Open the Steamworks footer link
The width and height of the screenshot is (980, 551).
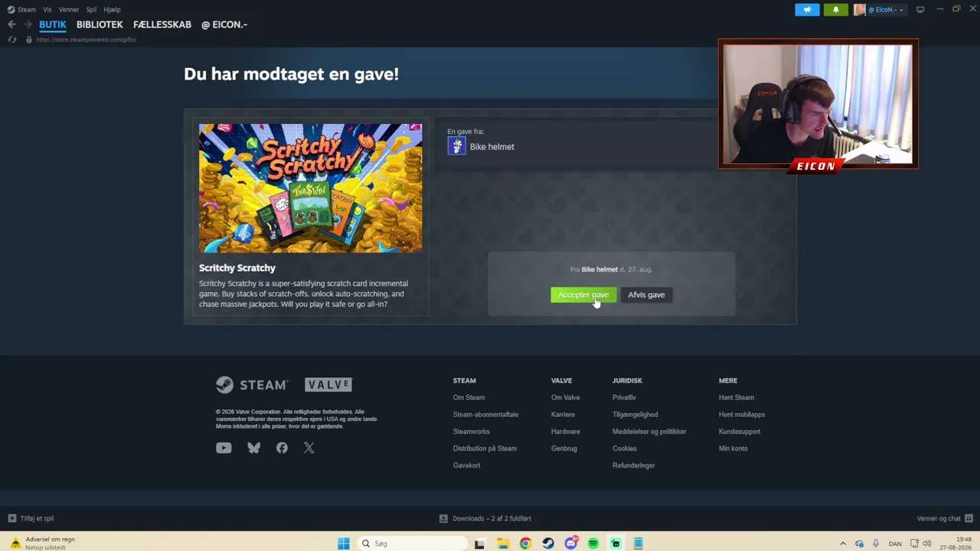pos(472,432)
